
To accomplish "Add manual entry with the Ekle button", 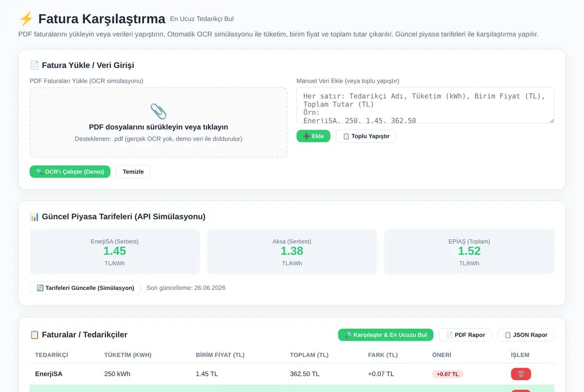I will tap(313, 136).
